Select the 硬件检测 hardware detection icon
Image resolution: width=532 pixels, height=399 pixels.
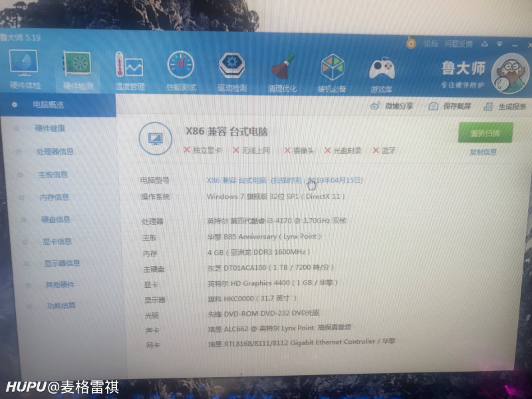tap(78, 70)
